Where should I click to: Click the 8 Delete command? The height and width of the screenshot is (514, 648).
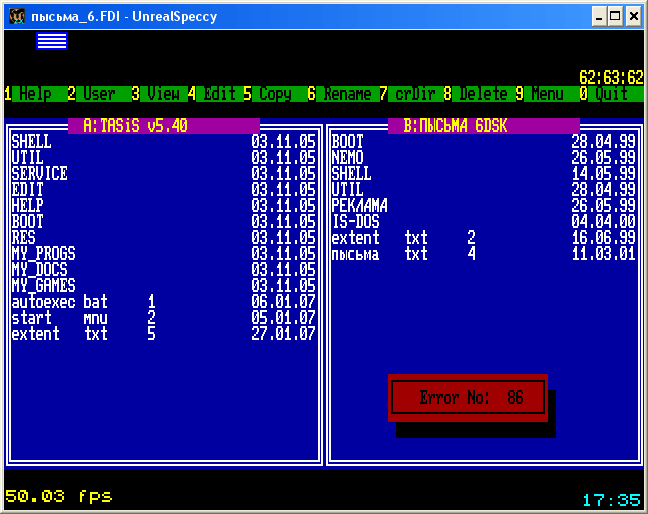pyautogui.click(x=476, y=94)
